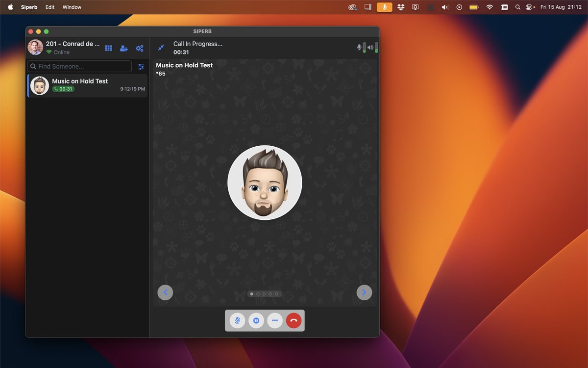End the call with red hangup button
The height and width of the screenshot is (368, 588).
(294, 320)
